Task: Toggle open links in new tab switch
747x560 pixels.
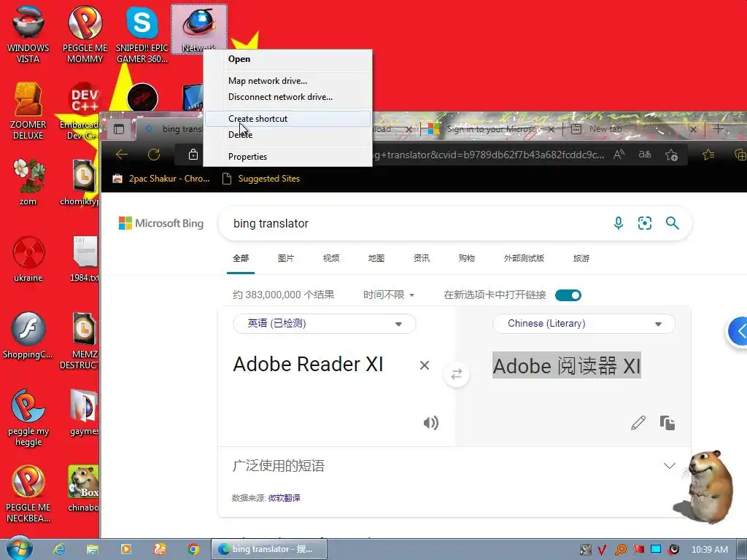Action: click(x=568, y=295)
